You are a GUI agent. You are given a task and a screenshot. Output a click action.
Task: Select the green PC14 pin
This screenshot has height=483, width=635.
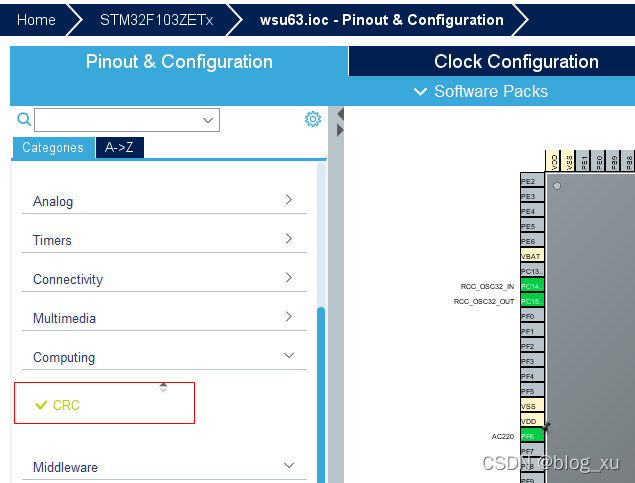[x=532, y=286]
